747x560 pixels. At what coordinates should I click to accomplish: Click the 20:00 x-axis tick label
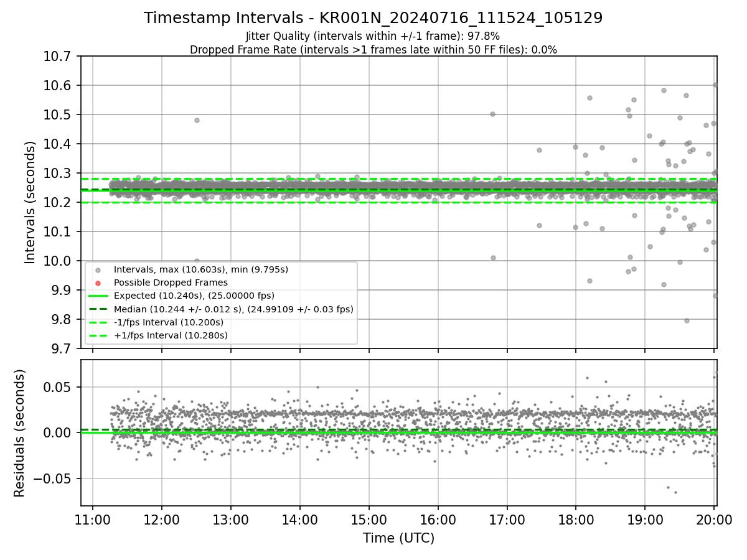(x=713, y=520)
